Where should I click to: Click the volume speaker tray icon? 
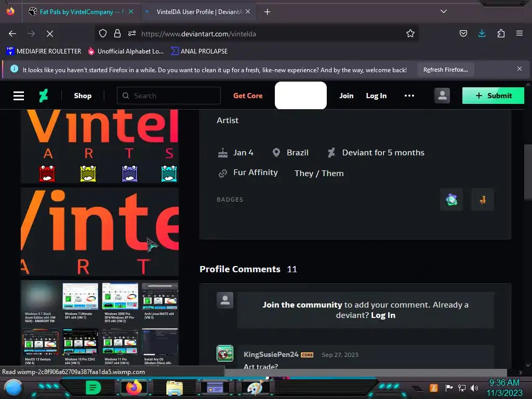474,388
